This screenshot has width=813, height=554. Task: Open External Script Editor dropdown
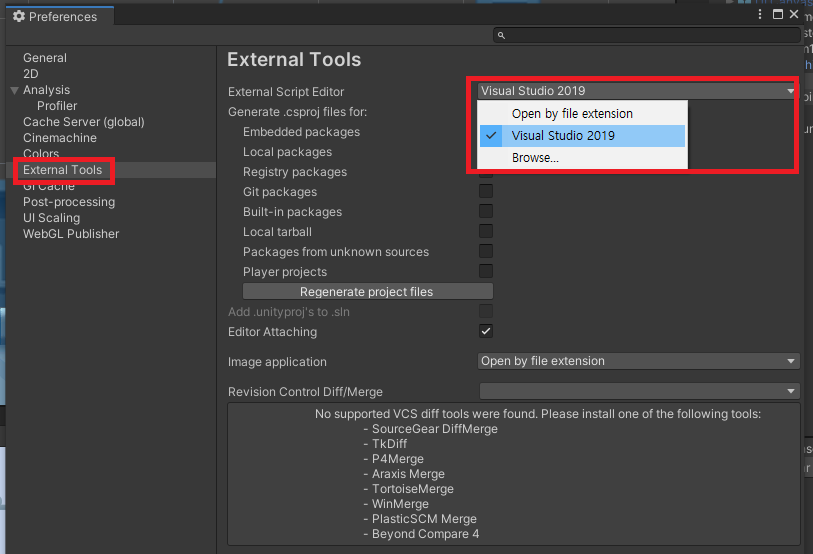click(637, 91)
